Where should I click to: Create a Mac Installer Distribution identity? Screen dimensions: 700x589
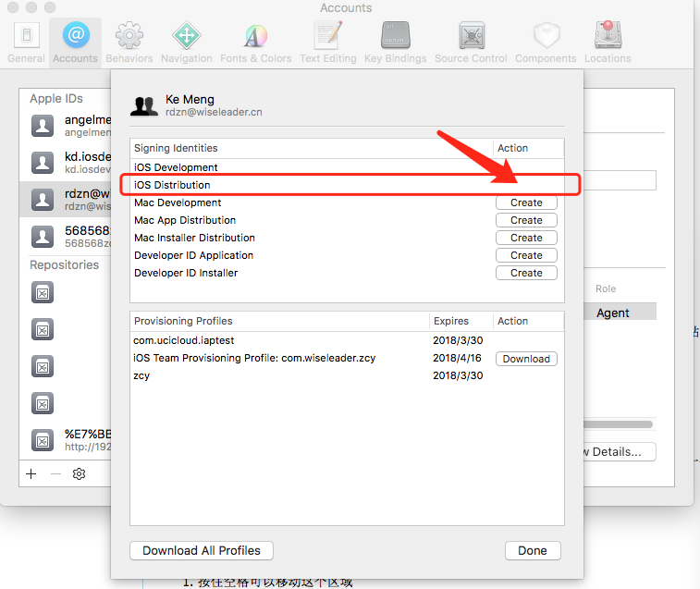click(x=526, y=238)
